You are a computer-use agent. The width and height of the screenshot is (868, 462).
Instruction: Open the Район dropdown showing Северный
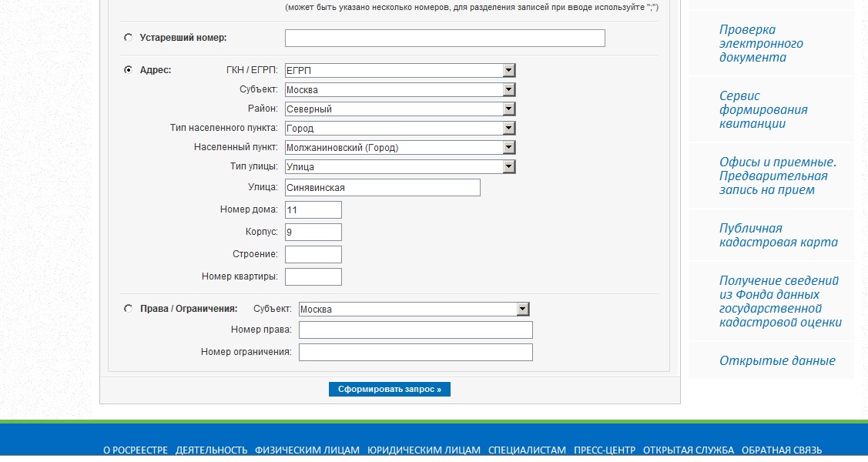tap(400, 109)
